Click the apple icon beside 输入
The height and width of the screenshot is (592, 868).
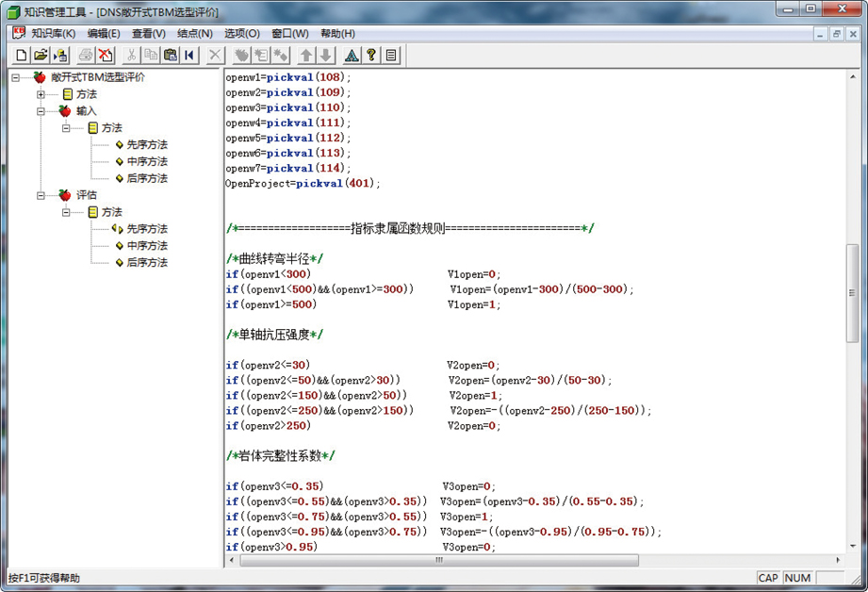[65, 110]
